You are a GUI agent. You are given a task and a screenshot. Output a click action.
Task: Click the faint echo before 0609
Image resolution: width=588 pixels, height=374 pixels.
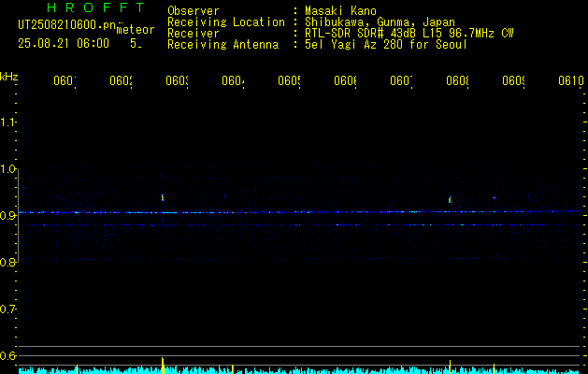coord(495,197)
